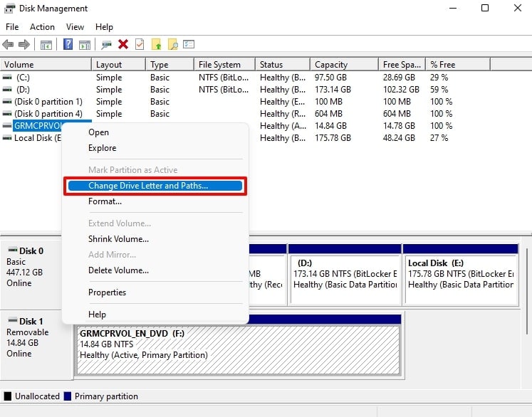532x417 pixels.
Task: Sort by the Layout column header
Action: coord(118,65)
